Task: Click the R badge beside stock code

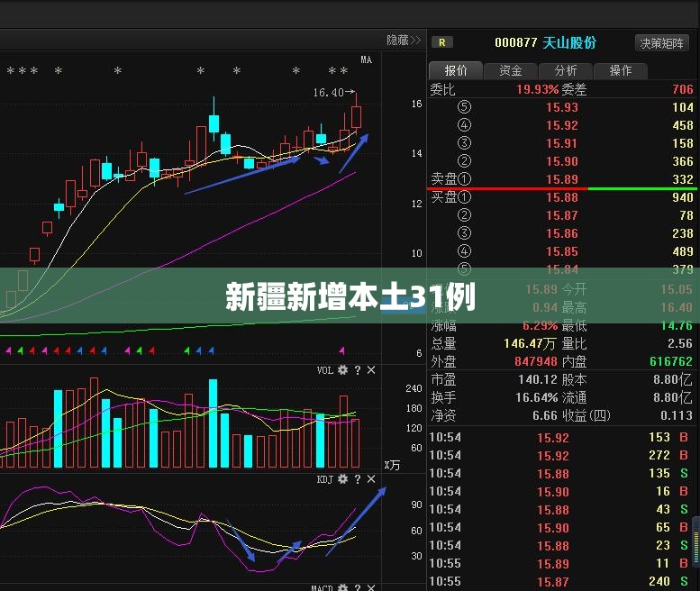Action: pyautogui.click(x=442, y=42)
